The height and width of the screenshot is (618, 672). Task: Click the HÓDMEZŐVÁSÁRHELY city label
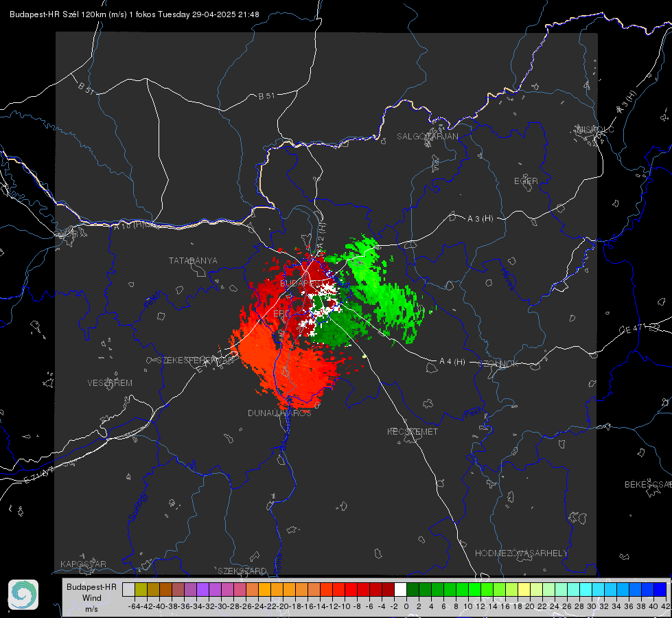[x=521, y=553]
